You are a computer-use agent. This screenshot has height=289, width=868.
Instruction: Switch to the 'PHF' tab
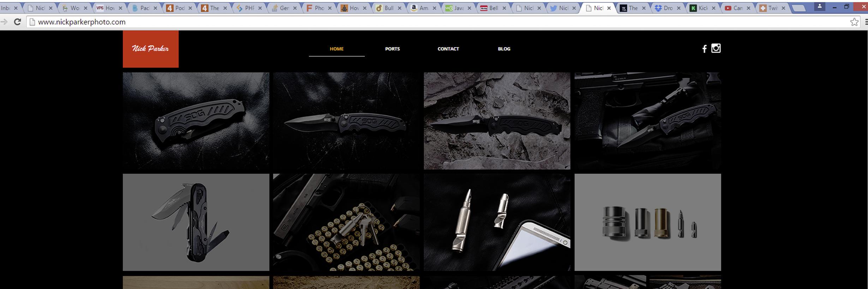point(249,8)
